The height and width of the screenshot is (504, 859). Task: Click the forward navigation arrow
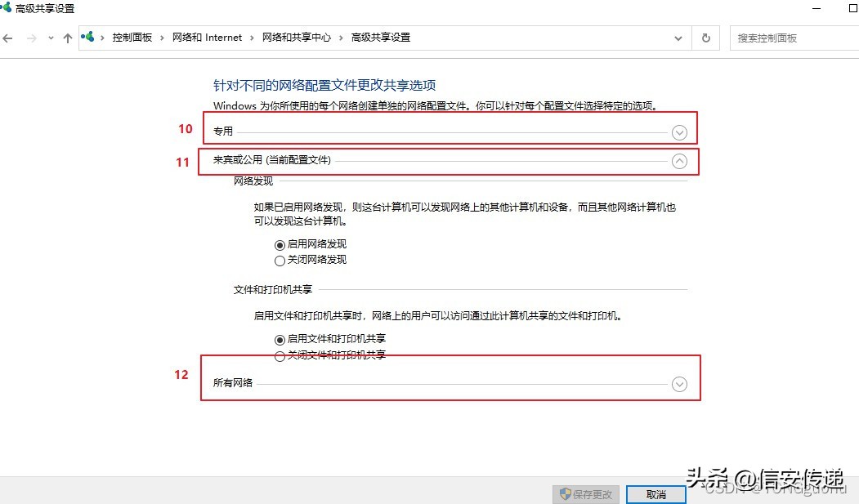coord(31,38)
